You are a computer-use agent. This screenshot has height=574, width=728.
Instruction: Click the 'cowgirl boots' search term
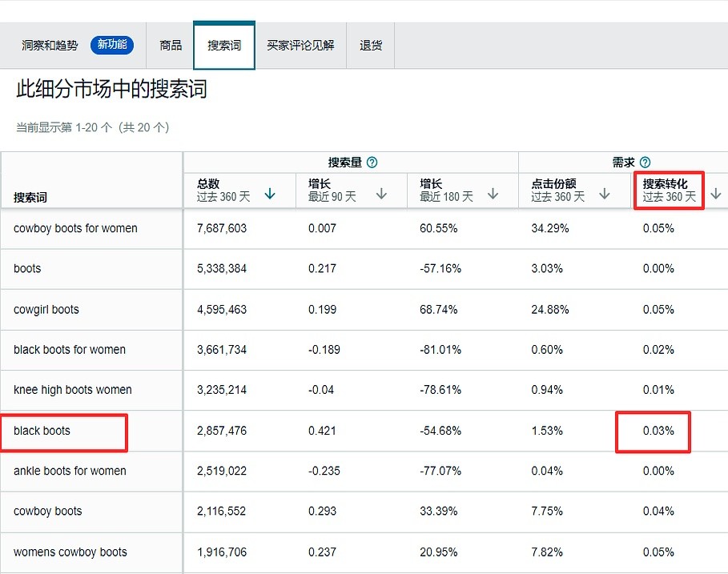tap(46, 310)
